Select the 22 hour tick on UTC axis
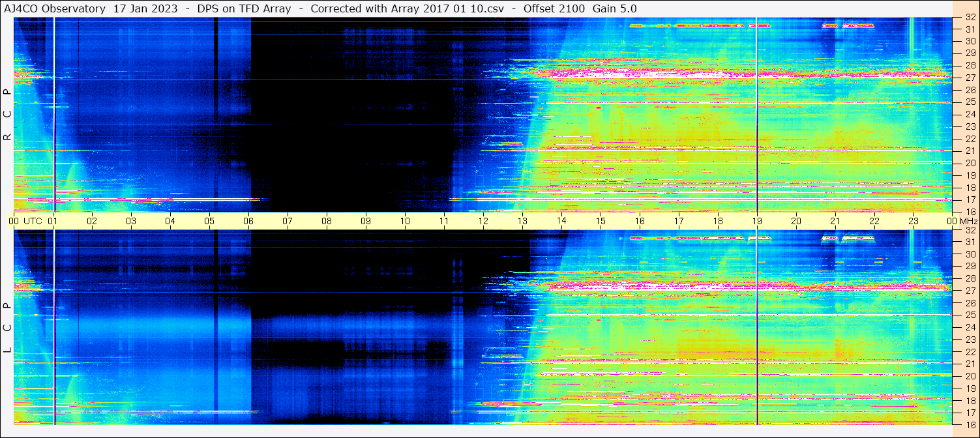This screenshot has width=980, height=438. coord(874,221)
